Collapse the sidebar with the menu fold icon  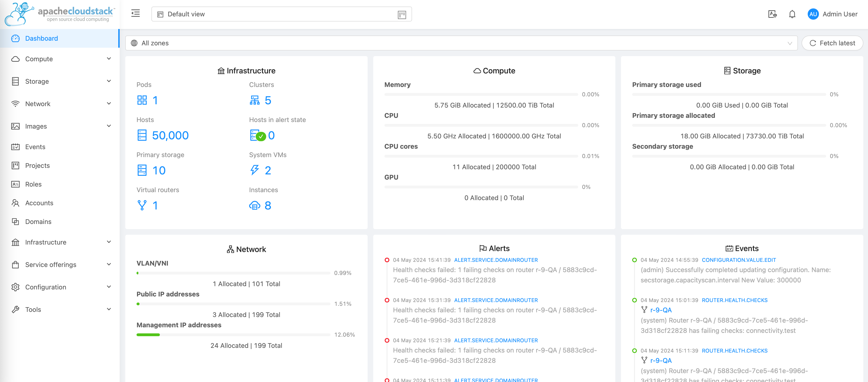click(136, 14)
